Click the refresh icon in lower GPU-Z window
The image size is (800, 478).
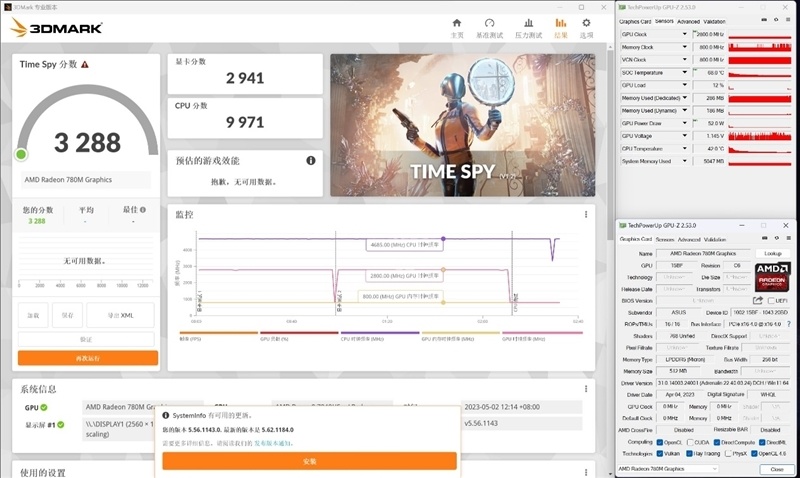click(777, 238)
